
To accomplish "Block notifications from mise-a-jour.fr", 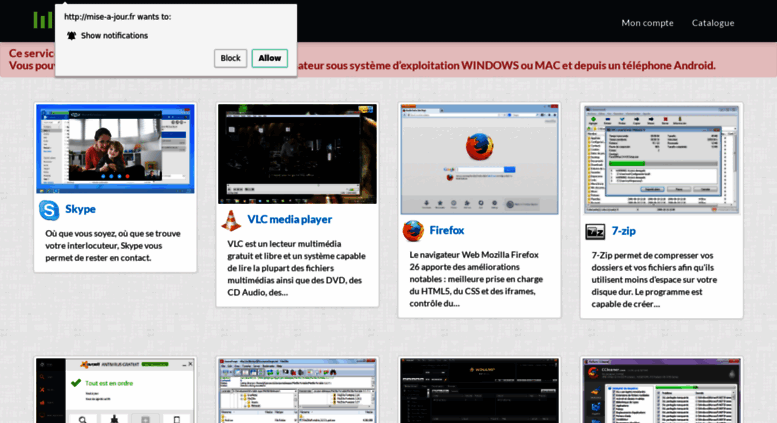I will pos(230,58).
